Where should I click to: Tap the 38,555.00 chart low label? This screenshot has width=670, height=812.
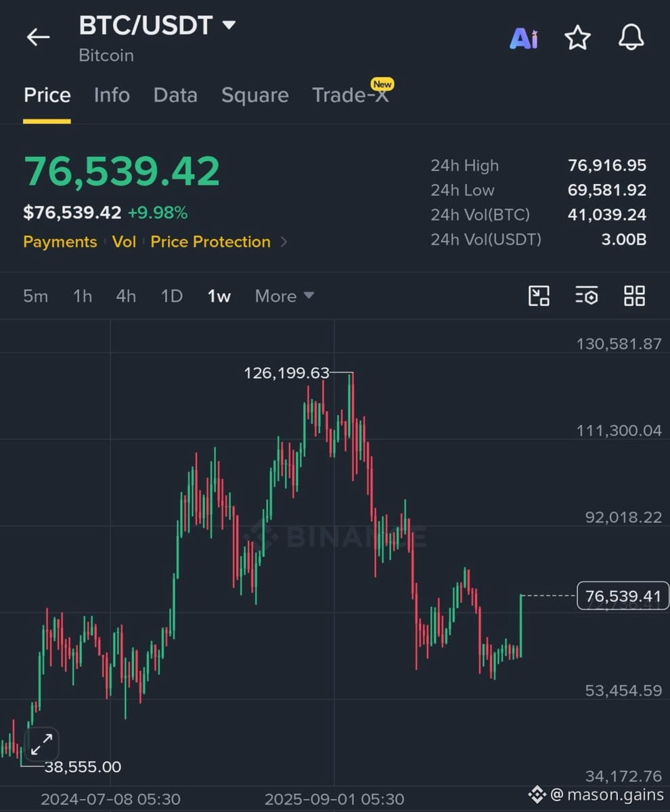pyautogui.click(x=83, y=767)
